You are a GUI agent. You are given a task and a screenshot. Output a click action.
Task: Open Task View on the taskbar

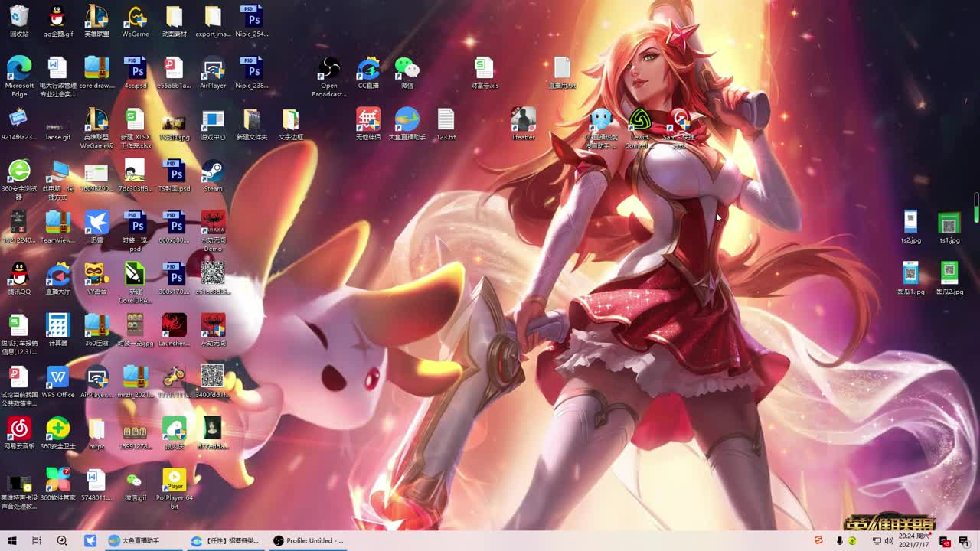click(36, 540)
